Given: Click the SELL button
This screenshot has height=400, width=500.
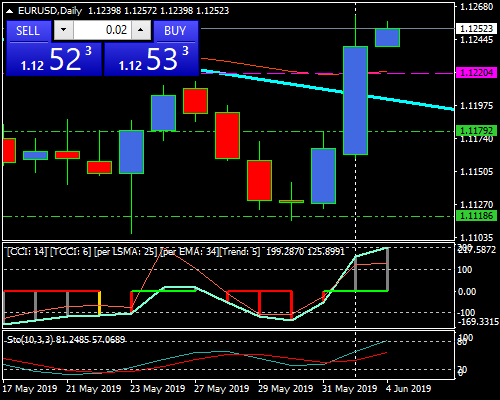Looking at the screenshot, I should click(x=29, y=31).
